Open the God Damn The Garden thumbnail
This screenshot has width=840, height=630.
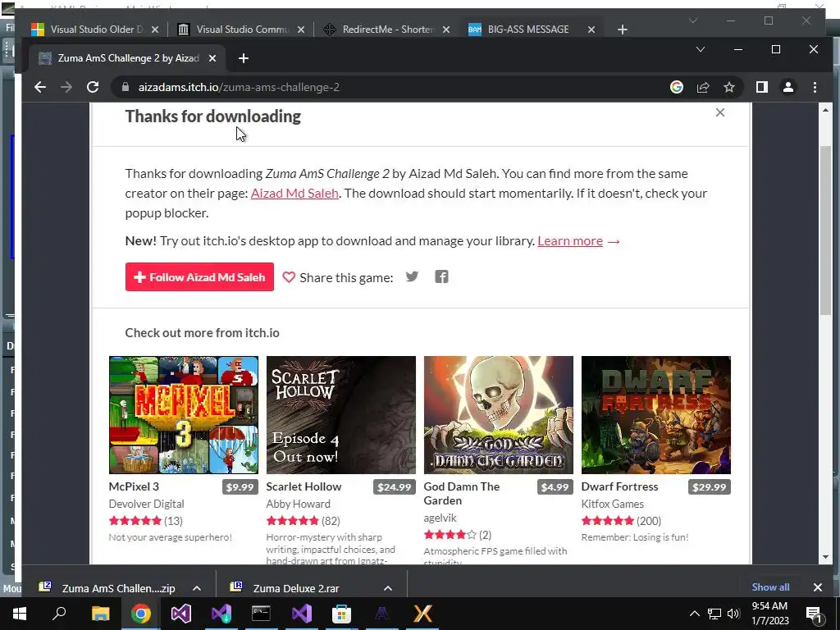click(x=498, y=415)
